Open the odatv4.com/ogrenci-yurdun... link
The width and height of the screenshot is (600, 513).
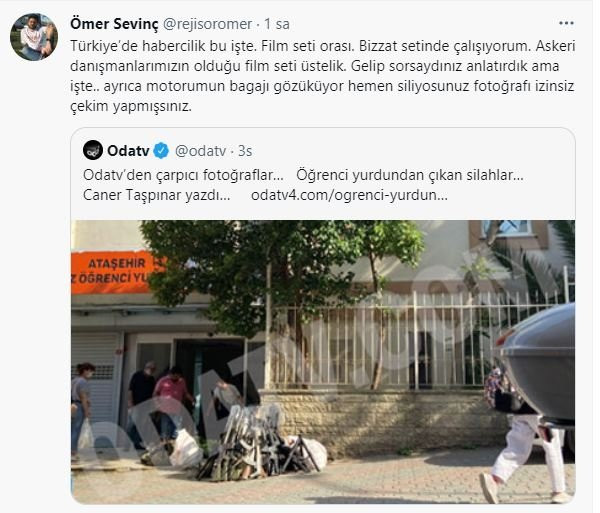tap(349, 195)
